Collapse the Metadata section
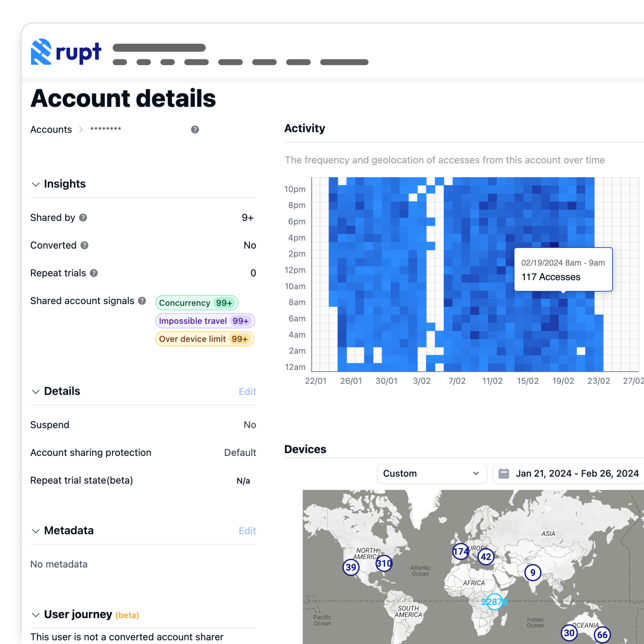644x644 pixels. pos(36,531)
